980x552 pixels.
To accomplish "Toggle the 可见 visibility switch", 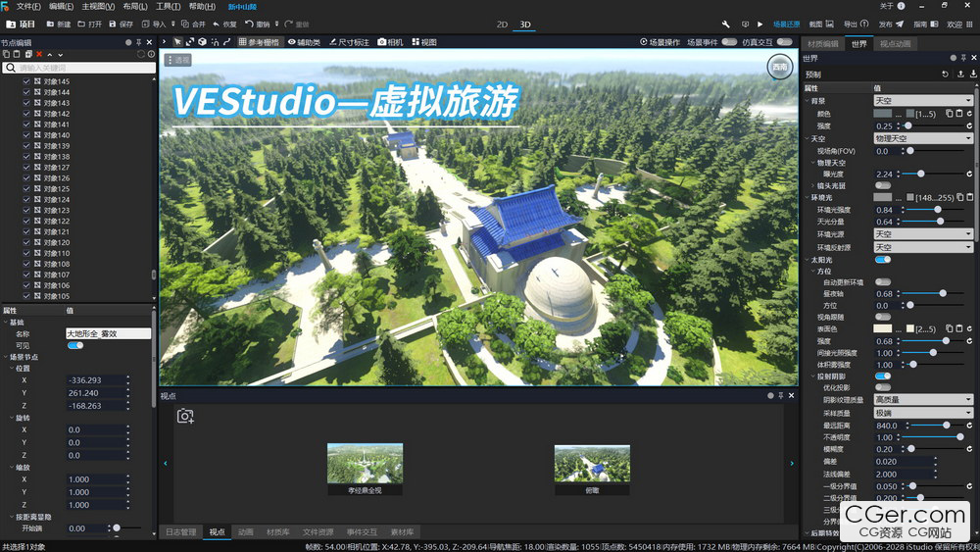I will coord(75,345).
